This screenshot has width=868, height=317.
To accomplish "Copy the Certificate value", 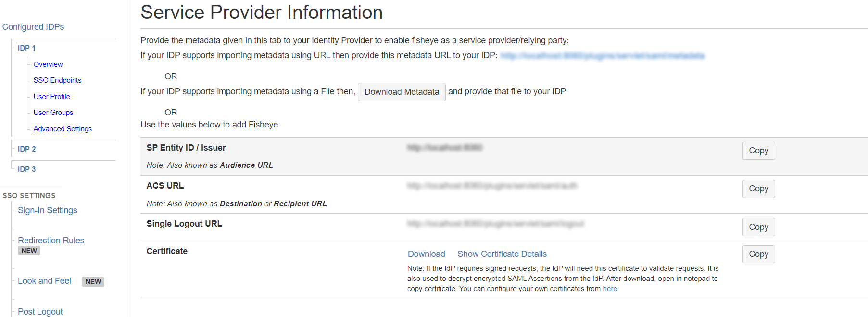I will (758, 254).
